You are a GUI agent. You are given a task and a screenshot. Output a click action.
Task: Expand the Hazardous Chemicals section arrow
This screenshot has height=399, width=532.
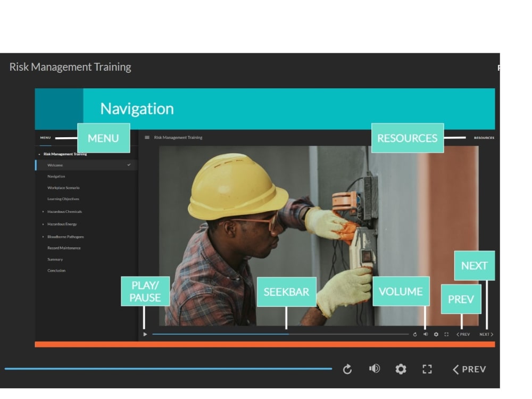tap(43, 212)
